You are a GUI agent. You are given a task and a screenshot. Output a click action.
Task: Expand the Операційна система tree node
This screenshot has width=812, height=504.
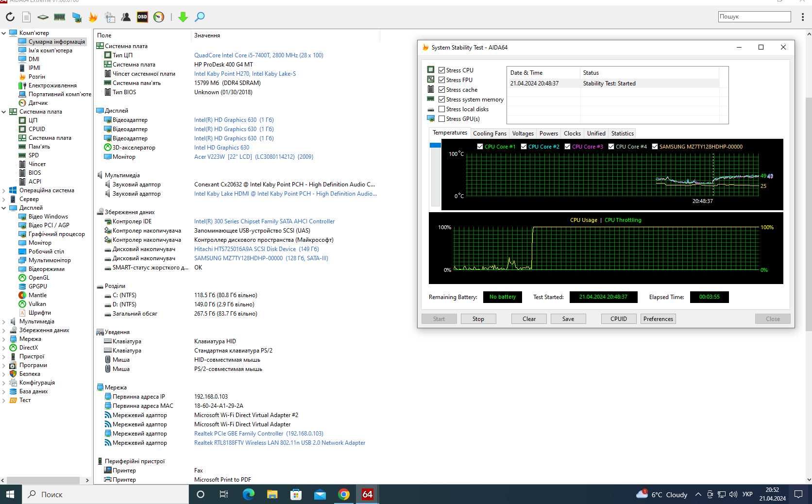(x=4, y=190)
